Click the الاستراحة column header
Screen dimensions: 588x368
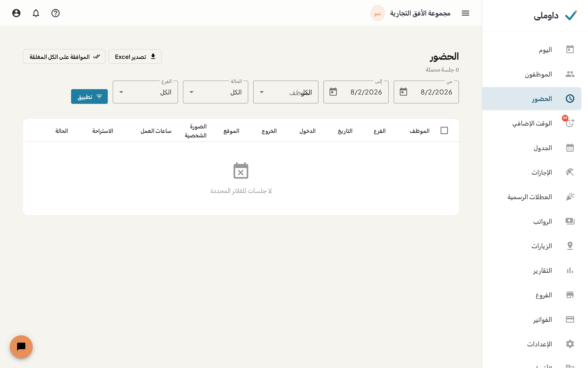click(102, 131)
